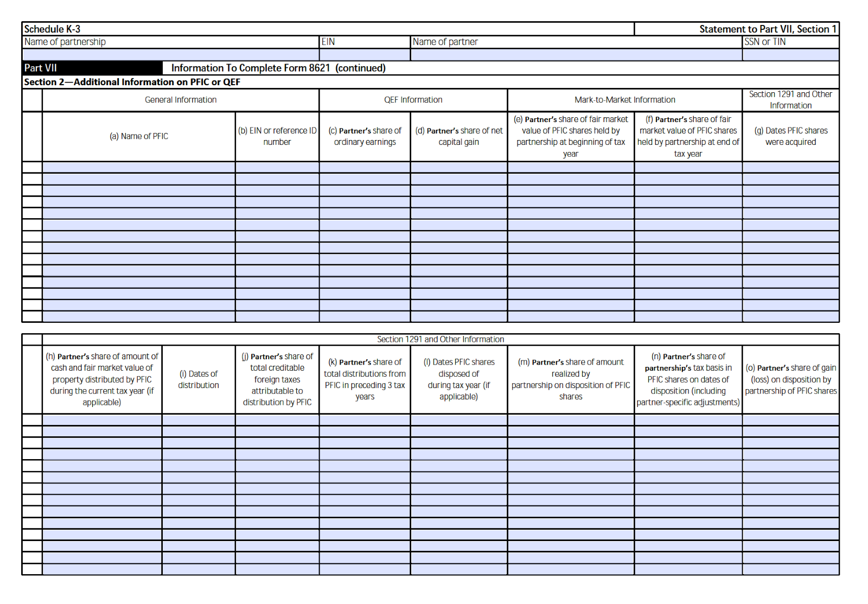Viewport: 868px width, 604px height.
Task: Click the QEF Information column group header
Action: 413,100
